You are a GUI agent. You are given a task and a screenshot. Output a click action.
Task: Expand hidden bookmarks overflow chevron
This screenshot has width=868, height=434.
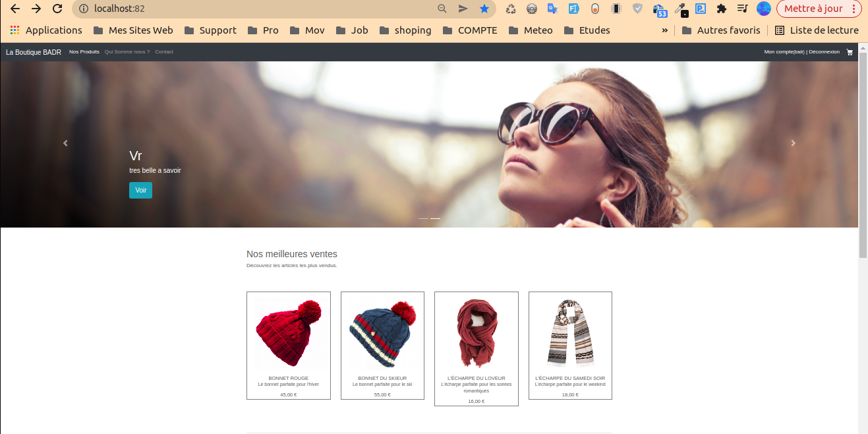pos(664,30)
